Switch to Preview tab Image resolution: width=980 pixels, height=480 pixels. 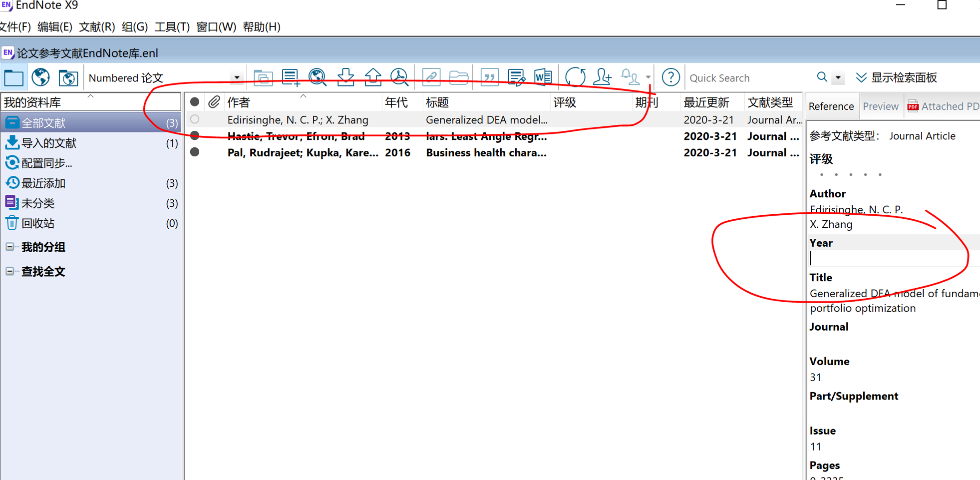tap(880, 106)
